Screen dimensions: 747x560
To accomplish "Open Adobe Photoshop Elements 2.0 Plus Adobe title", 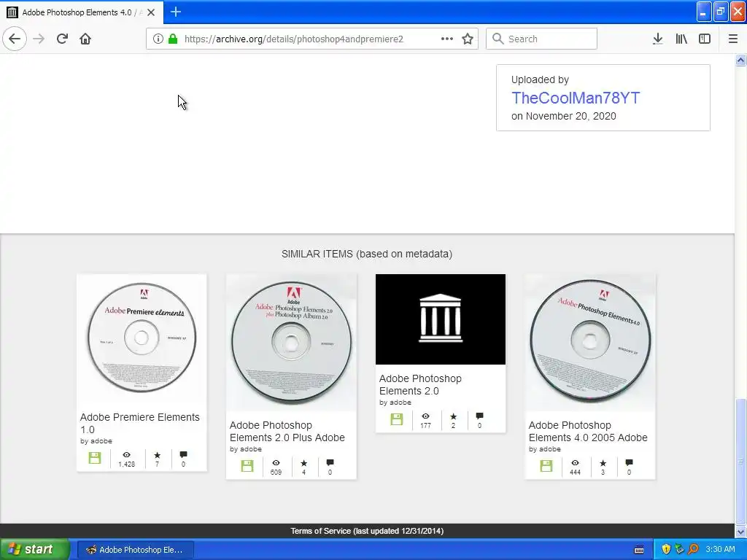I will click(287, 431).
